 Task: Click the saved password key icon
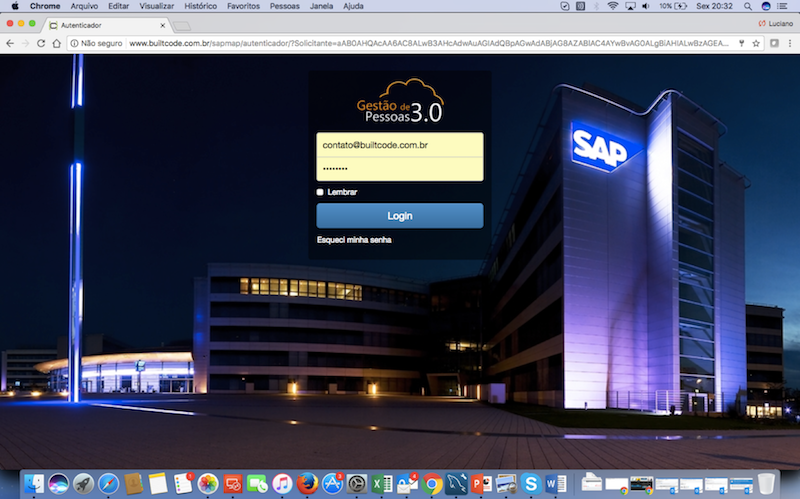point(741,43)
